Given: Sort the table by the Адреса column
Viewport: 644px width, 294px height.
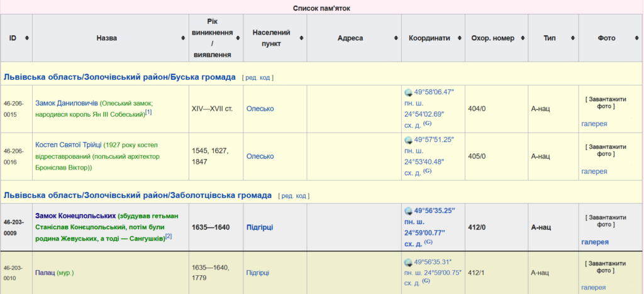Looking at the screenshot, I should (x=396, y=38).
